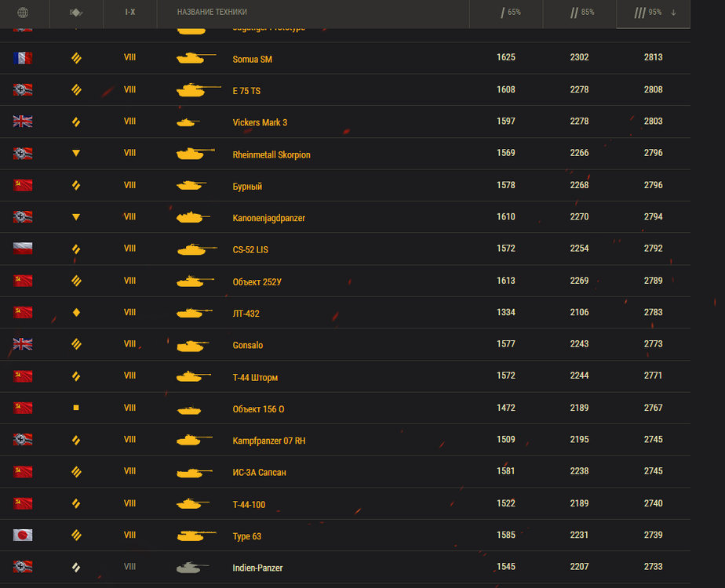Click the Somua SM tank silhouette
This screenshot has height=588, width=725.
196,58
